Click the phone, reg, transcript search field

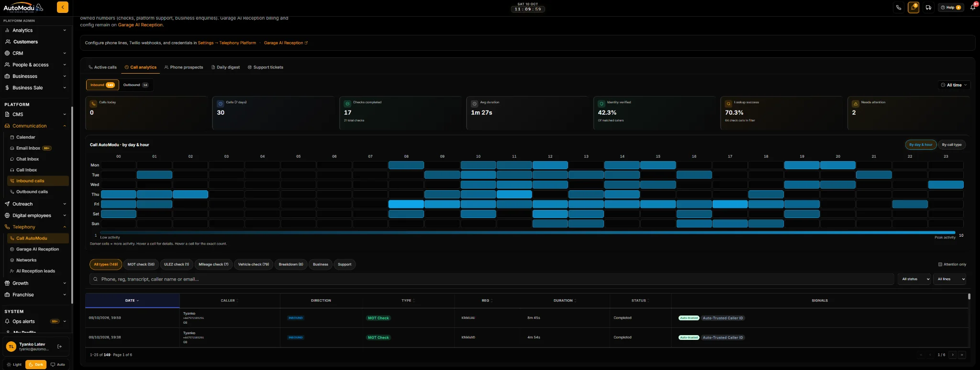[492, 279]
